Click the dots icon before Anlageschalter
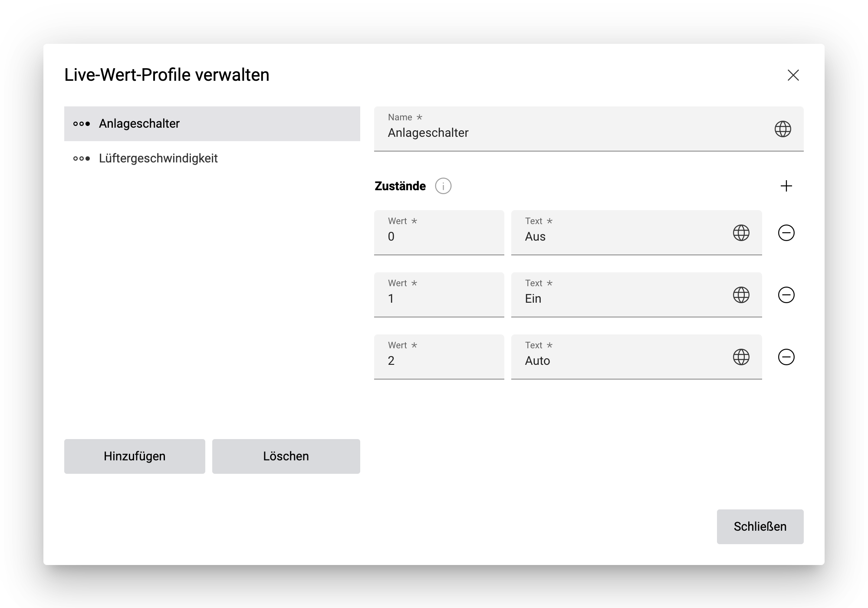The image size is (868, 608). click(82, 124)
